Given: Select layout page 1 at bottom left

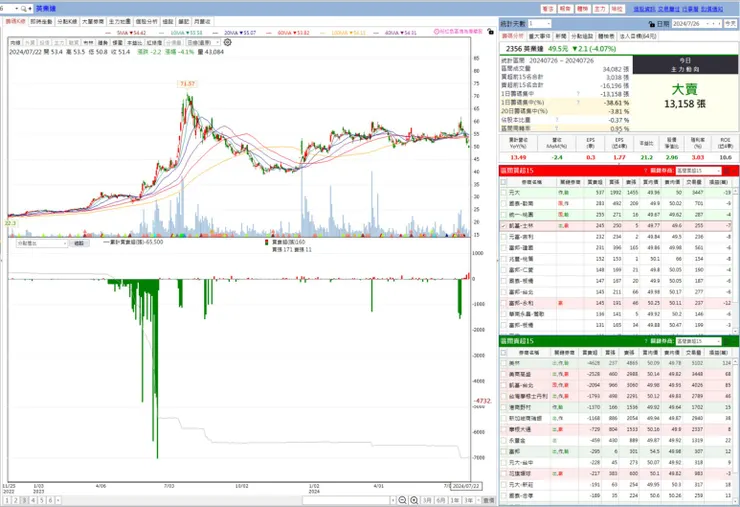Looking at the screenshot, I should point(7,500).
